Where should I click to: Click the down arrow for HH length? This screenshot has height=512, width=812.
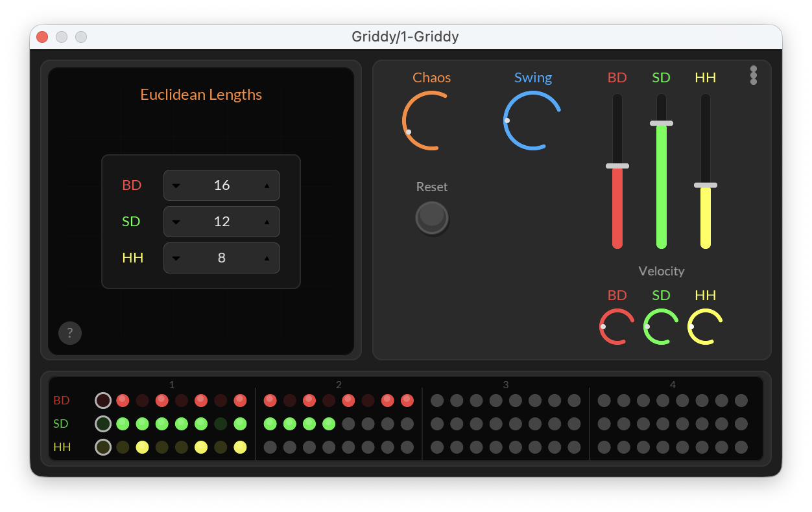point(176,258)
